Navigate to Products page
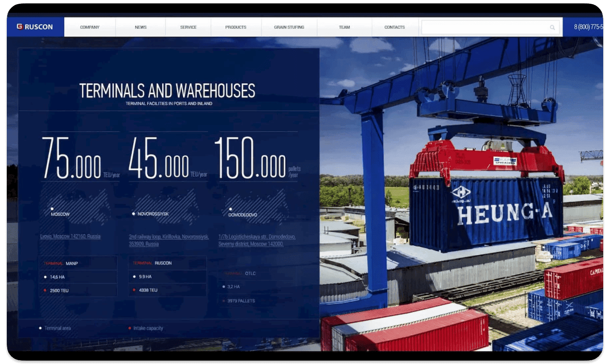The height and width of the screenshot is (364, 610). (x=235, y=27)
